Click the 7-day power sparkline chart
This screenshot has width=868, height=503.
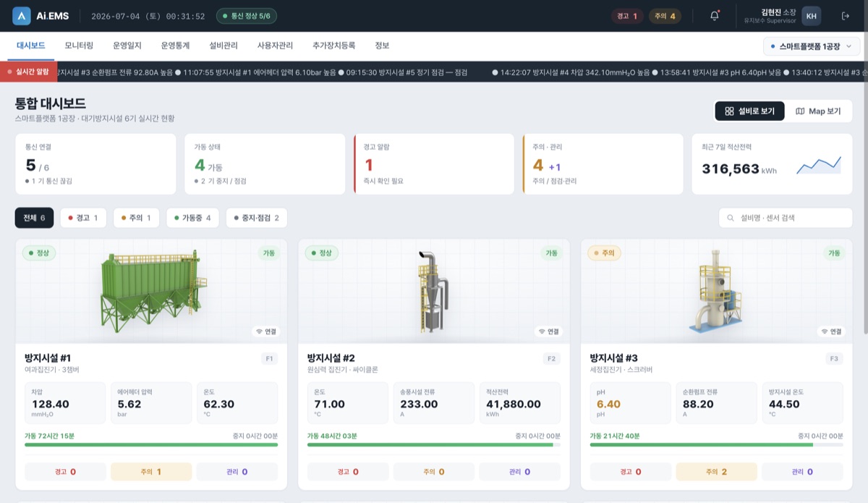819,166
